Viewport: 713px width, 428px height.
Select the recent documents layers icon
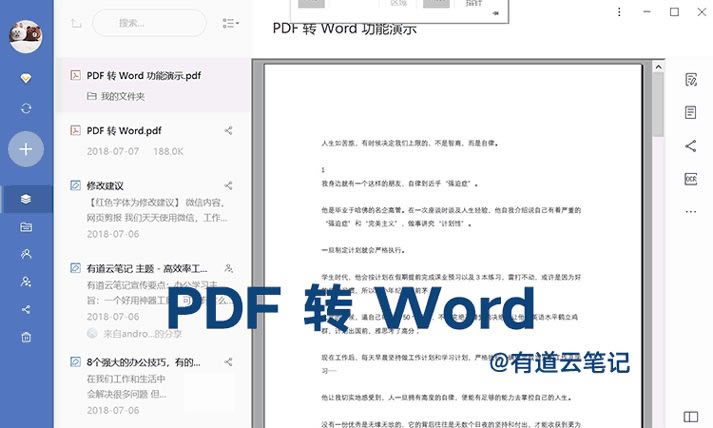pos(26,199)
